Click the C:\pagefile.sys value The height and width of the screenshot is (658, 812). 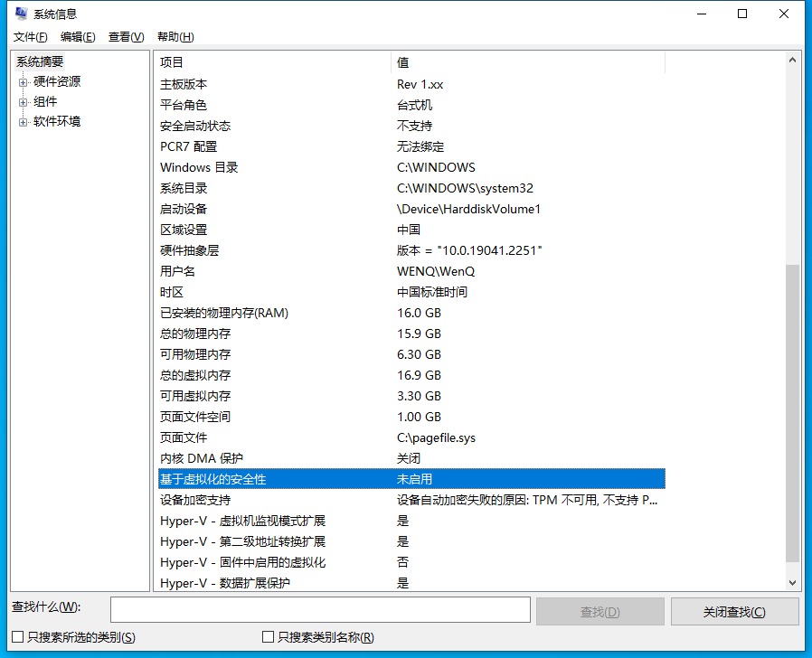coord(436,437)
